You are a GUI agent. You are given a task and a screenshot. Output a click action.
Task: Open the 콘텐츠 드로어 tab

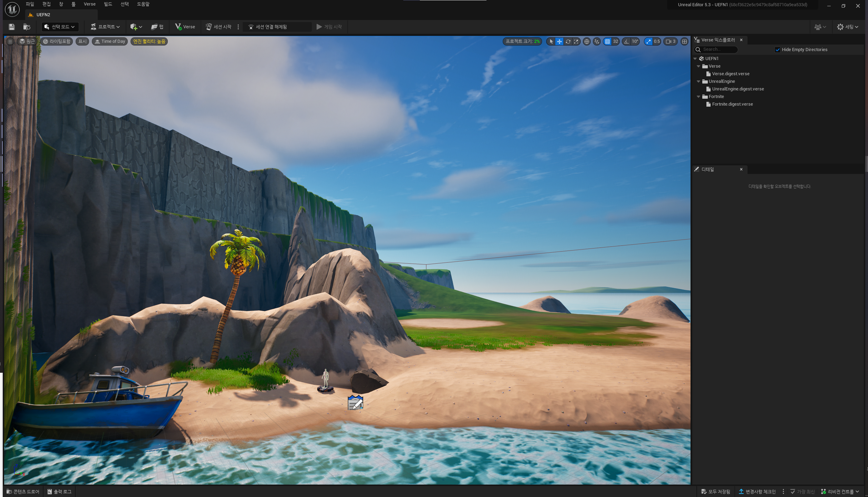[x=23, y=491]
